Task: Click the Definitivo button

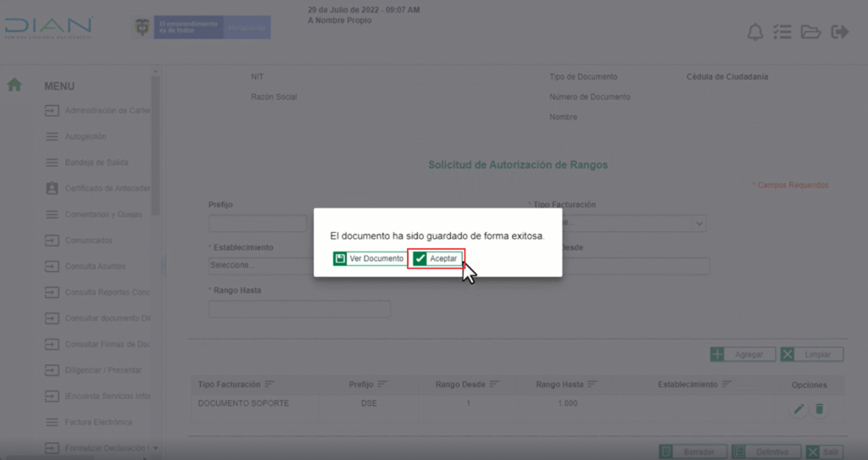Action: [x=766, y=452]
